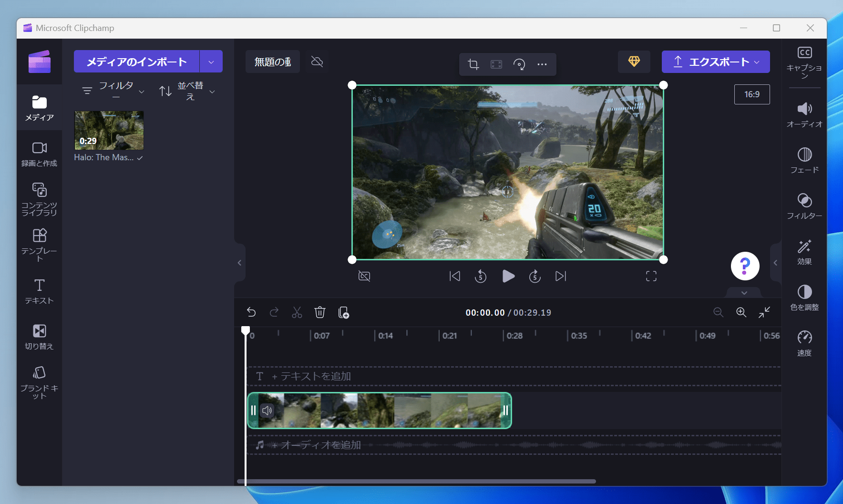Screen dimensions: 843x504
Task: Open the フェード fade panel
Action: [x=804, y=161]
